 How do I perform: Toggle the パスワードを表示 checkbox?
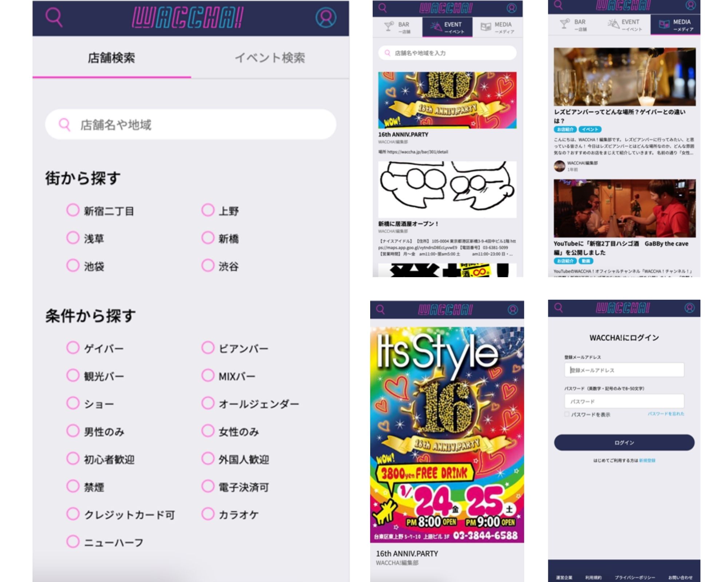[x=567, y=414]
